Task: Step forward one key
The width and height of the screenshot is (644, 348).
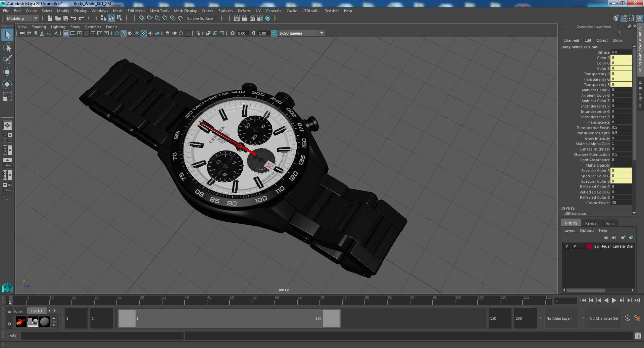Action: point(622,301)
